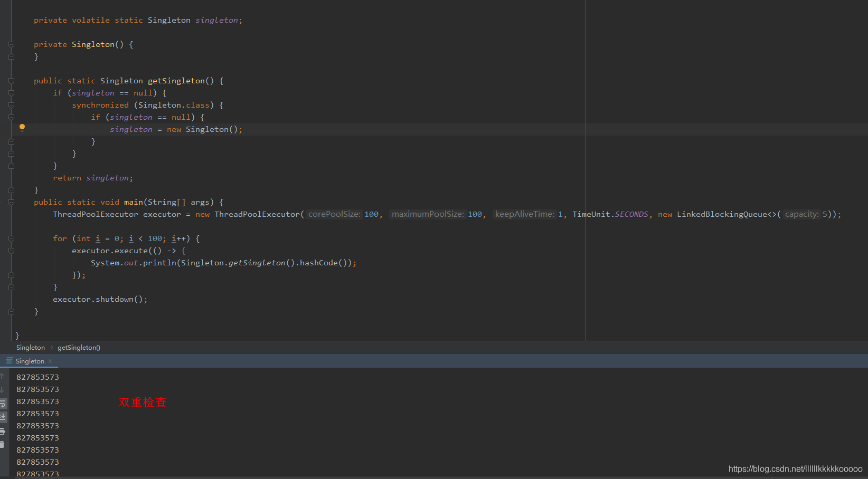Close the Singleton run tab

click(x=50, y=361)
